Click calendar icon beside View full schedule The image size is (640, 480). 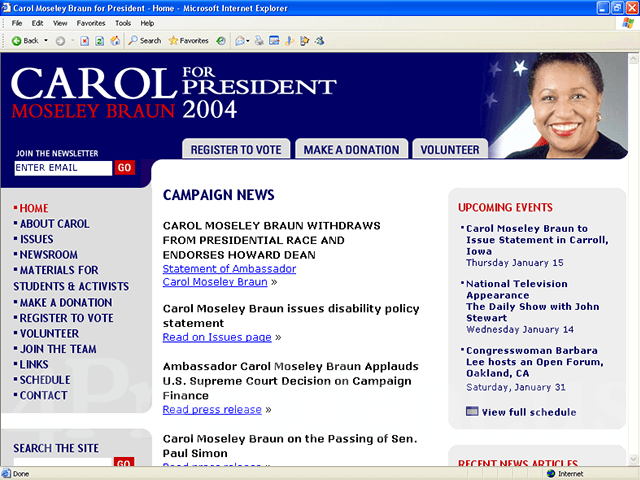(x=472, y=411)
